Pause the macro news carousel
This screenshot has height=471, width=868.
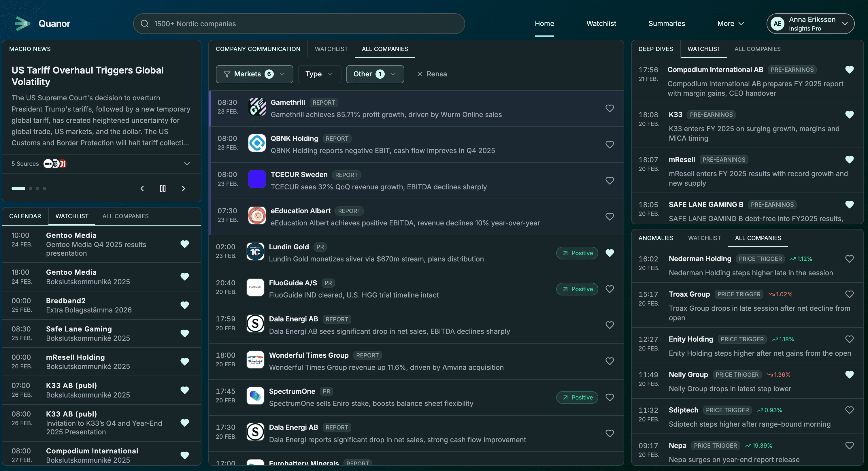[x=163, y=189]
